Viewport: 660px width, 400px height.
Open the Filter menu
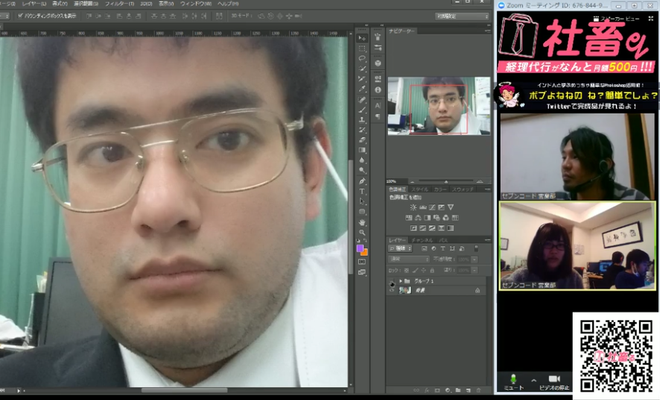[117, 4]
